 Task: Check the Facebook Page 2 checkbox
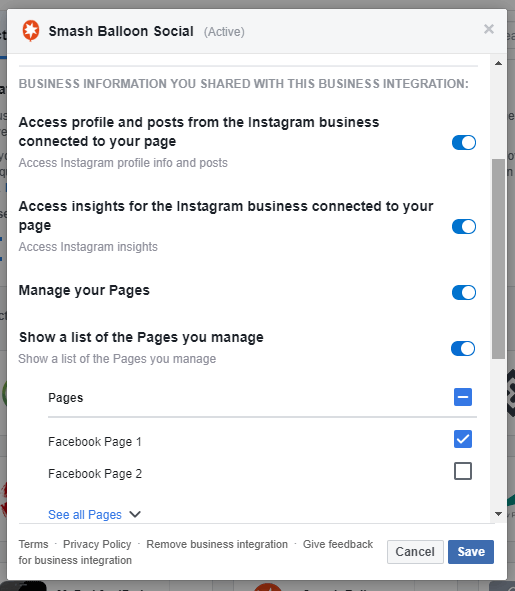pyautogui.click(x=463, y=471)
